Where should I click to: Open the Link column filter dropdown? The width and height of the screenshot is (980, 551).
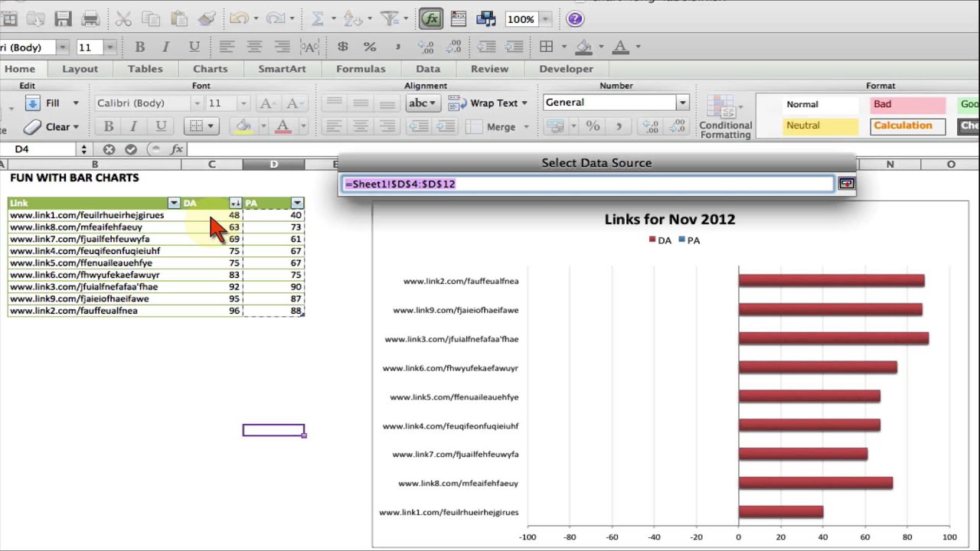pyautogui.click(x=174, y=203)
